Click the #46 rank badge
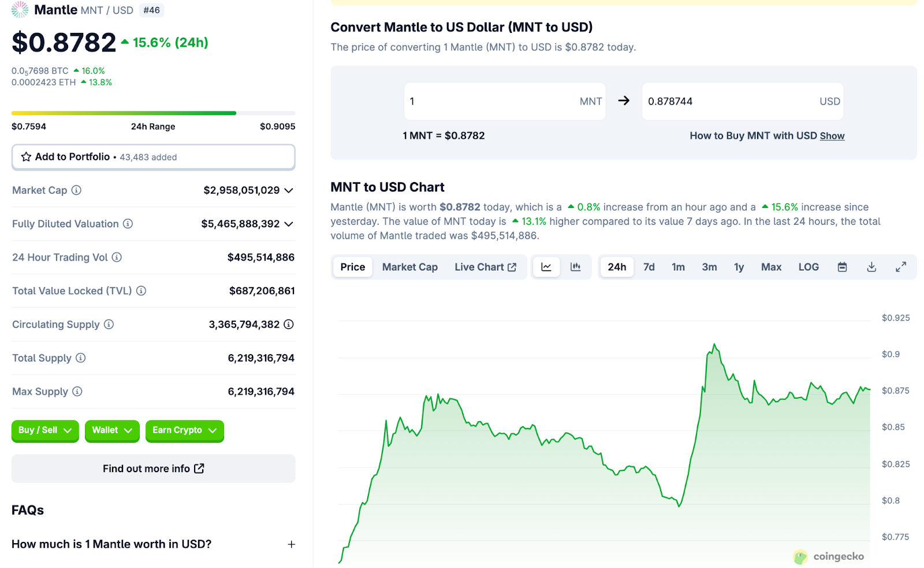The width and height of the screenshot is (924, 568). (152, 10)
